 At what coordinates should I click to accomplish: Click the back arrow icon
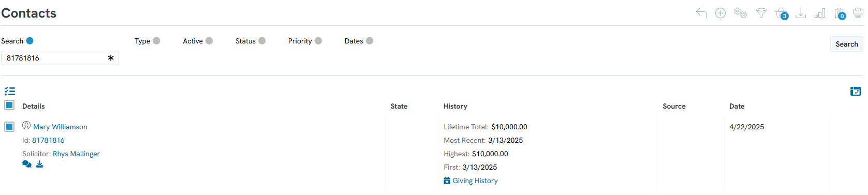coord(701,13)
